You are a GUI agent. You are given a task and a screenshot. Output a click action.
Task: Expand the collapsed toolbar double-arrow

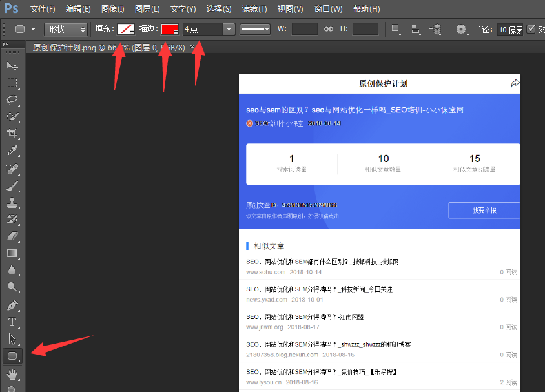[x=5, y=44]
